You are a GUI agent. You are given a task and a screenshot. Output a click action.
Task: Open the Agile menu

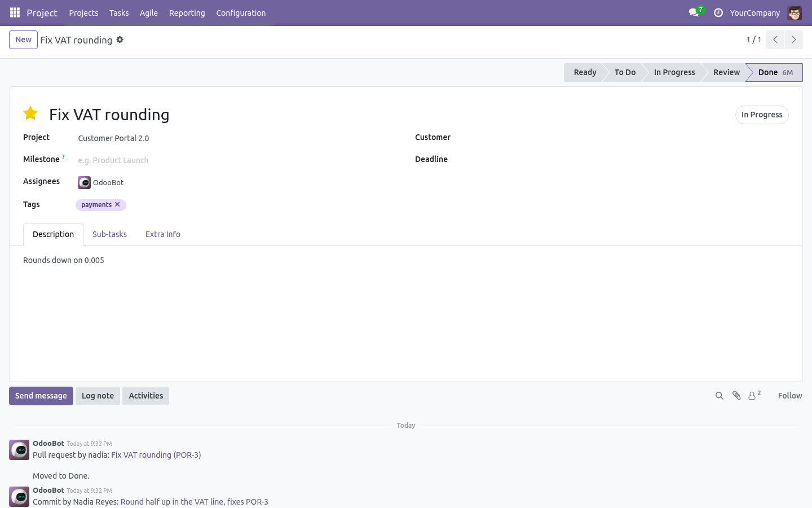point(149,12)
